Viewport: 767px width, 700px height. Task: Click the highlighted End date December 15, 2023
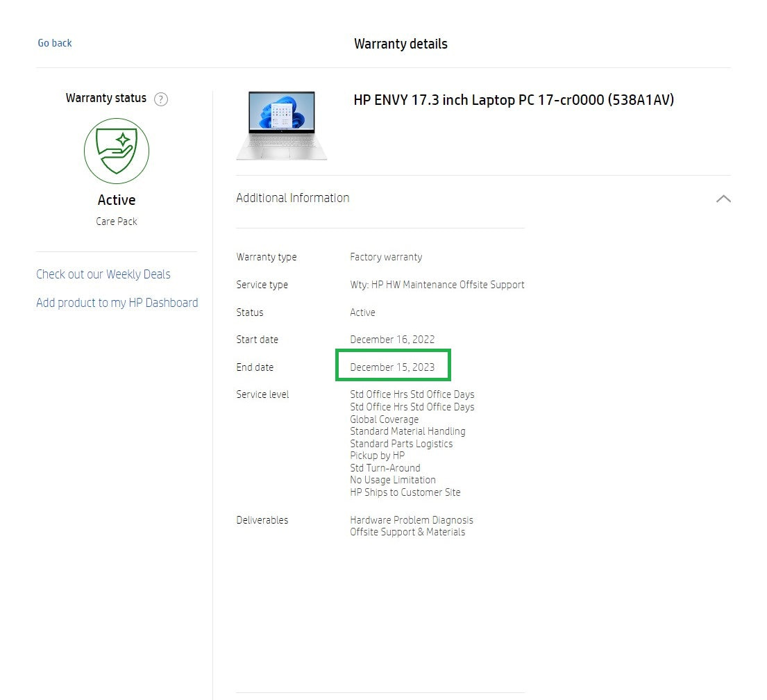[x=392, y=367]
